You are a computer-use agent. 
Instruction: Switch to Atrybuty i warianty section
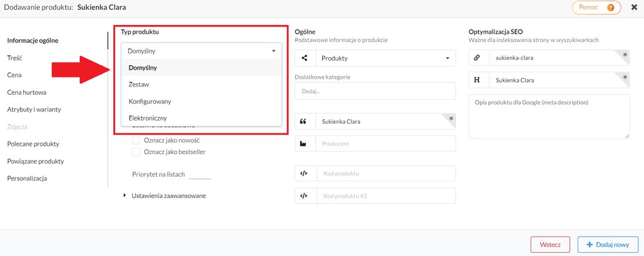coord(34,110)
